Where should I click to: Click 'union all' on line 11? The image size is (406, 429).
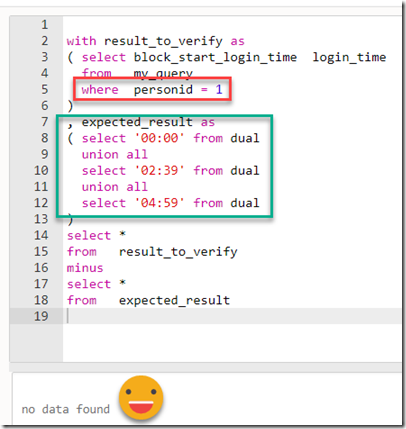click(x=115, y=187)
